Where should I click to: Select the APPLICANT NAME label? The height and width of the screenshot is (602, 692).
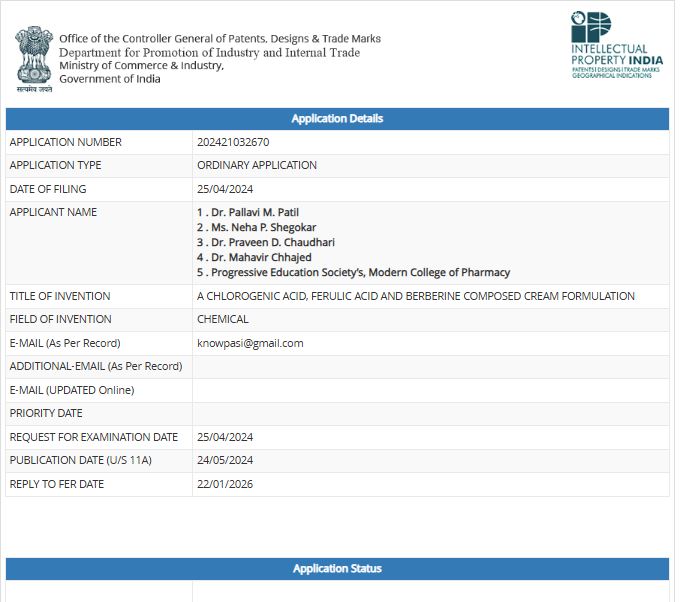point(53,212)
